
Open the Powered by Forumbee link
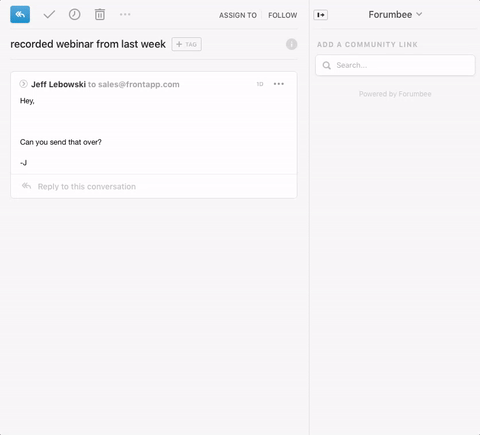[x=395, y=94]
